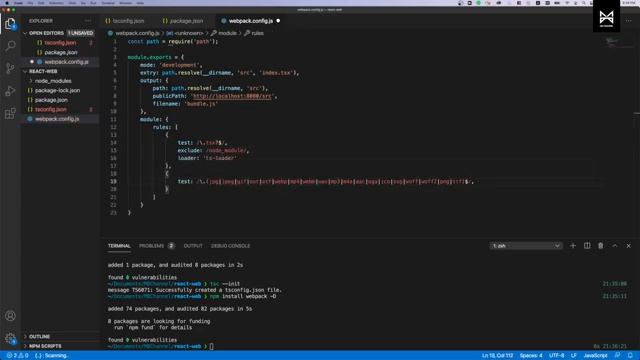Screen dimensions: 640x360
Task: Click the 1 UNSAVED badge
Action: [80, 33]
